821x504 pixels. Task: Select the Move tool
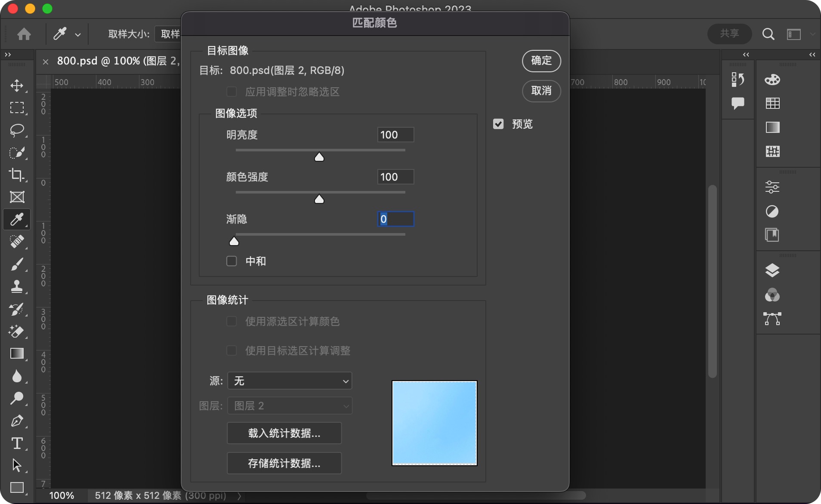[17, 86]
